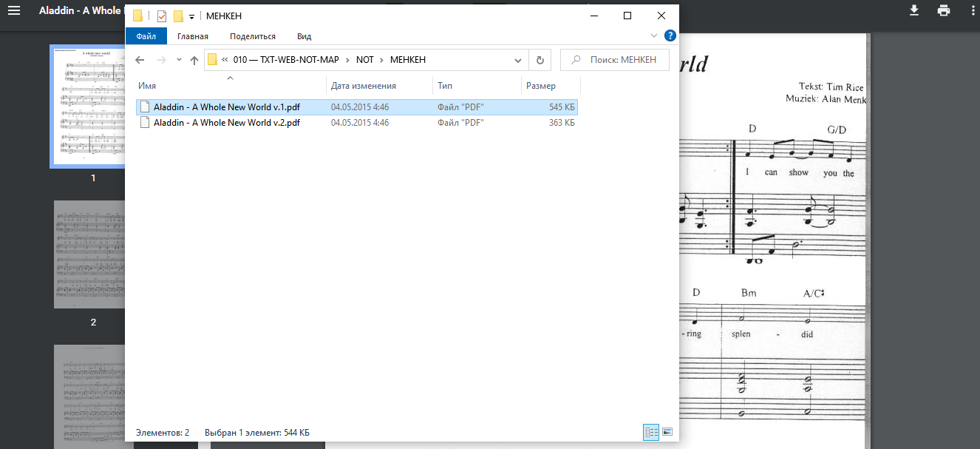The height and width of the screenshot is (449, 980).
Task: Close the МЕНКЕН Explorer window
Action: point(661,16)
